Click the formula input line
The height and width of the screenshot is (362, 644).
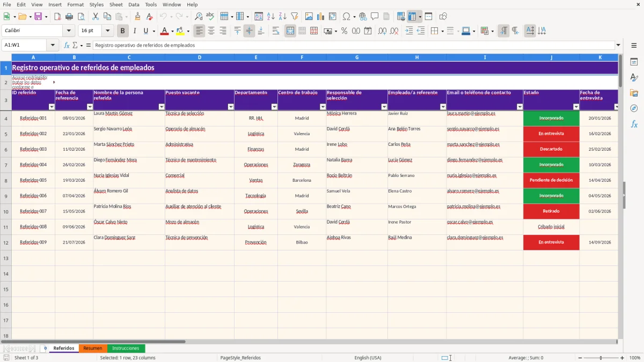pos(354,46)
